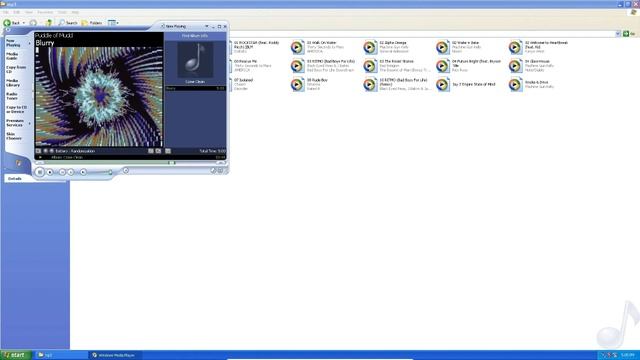The width and height of the screenshot is (640, 360).
Task: Click the Up folder icon in Explorer
Action: 49,23
